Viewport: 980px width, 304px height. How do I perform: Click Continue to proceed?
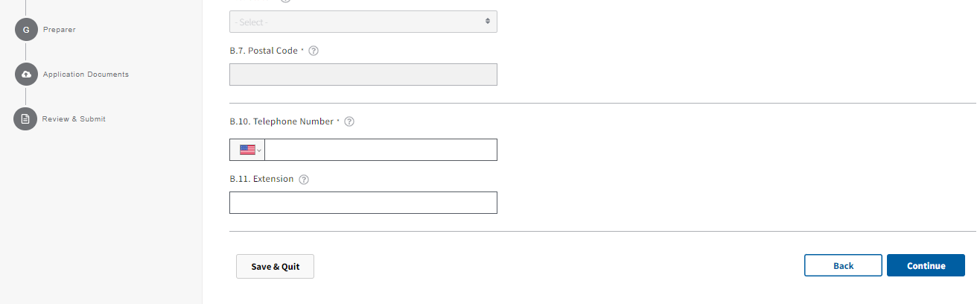926,265
